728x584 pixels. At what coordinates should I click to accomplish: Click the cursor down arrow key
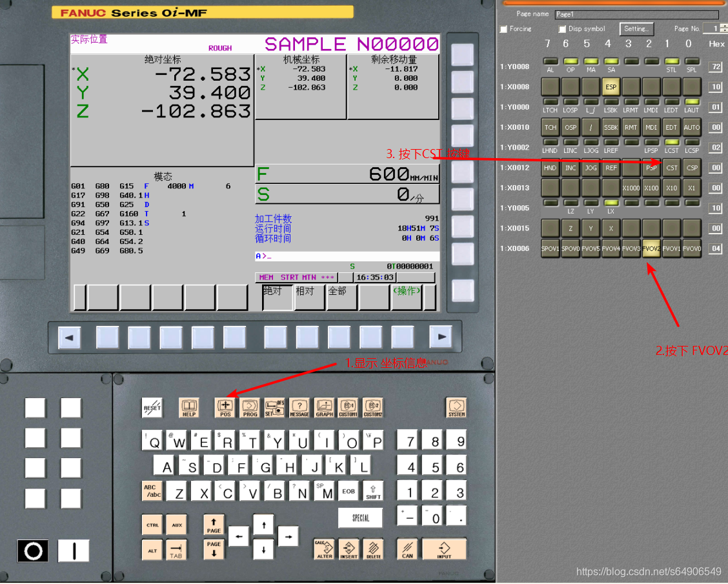tap(263, 550)
